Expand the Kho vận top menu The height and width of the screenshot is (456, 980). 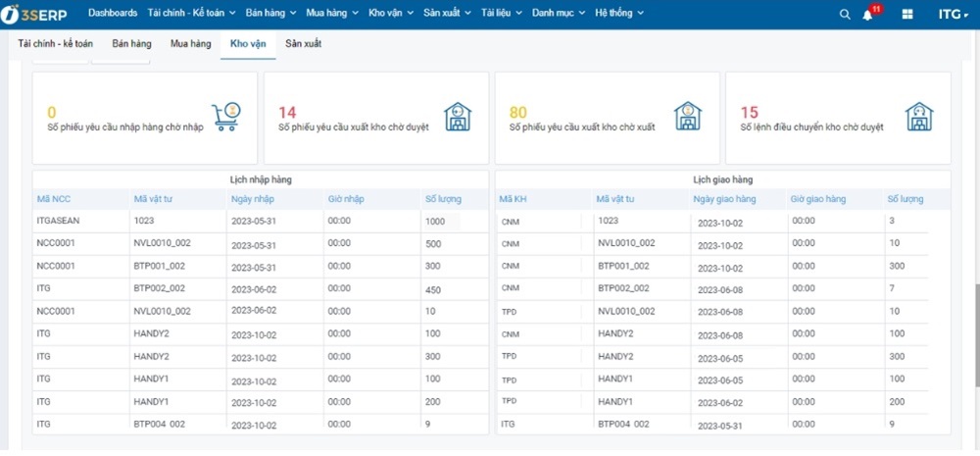[392, 13]
